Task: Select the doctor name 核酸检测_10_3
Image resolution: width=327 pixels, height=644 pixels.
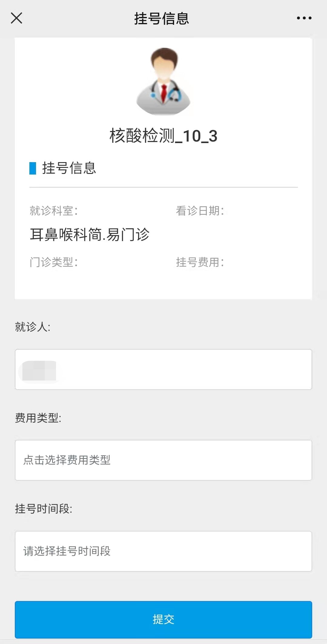Action: 163,136
